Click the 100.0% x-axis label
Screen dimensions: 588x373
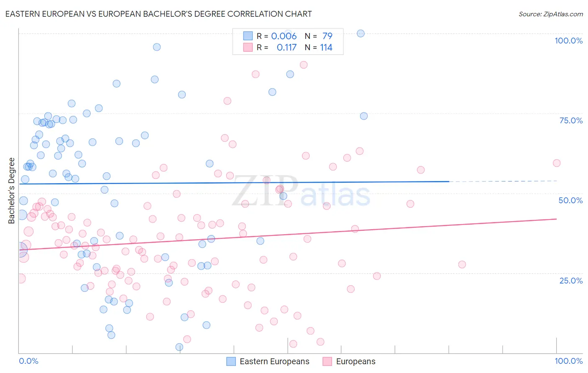pyautogui.click(x=568, y=361)
